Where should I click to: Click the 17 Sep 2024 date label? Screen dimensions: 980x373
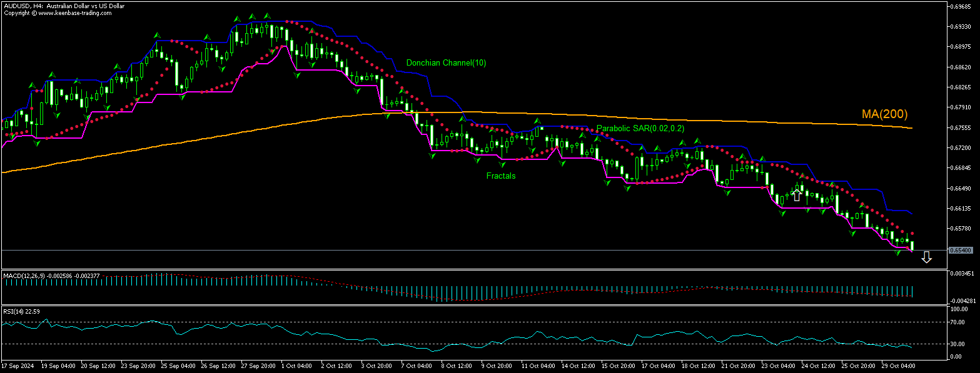point(19,366)
